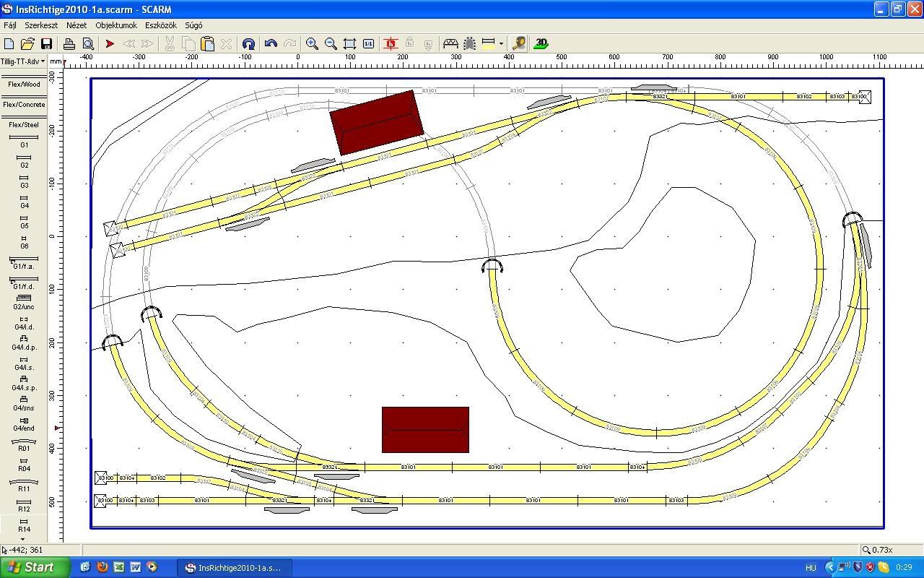Open the Tillig-TT-Adv track library dropdown

coord(23,62)
